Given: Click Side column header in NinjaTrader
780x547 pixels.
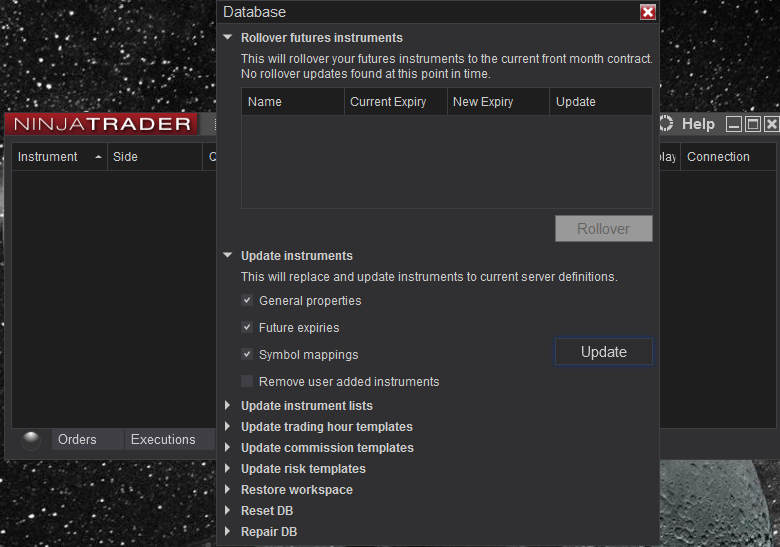Looking at the screenshot, I should point(155,157).
